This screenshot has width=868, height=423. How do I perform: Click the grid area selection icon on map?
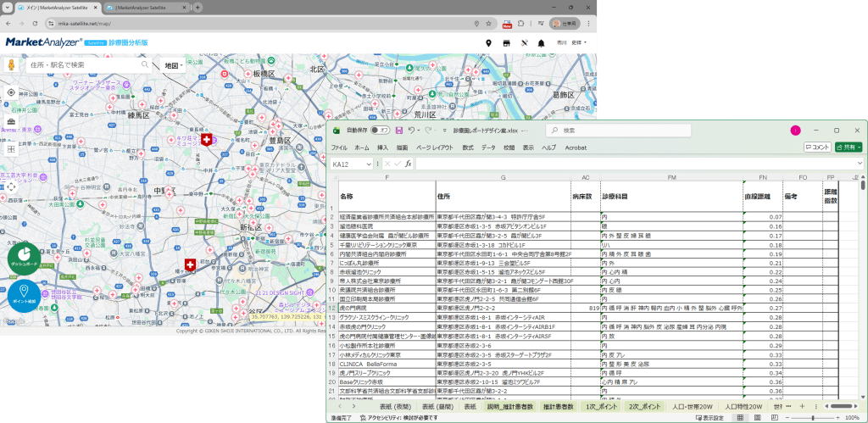pyautogui.click(x=11, y=149)
